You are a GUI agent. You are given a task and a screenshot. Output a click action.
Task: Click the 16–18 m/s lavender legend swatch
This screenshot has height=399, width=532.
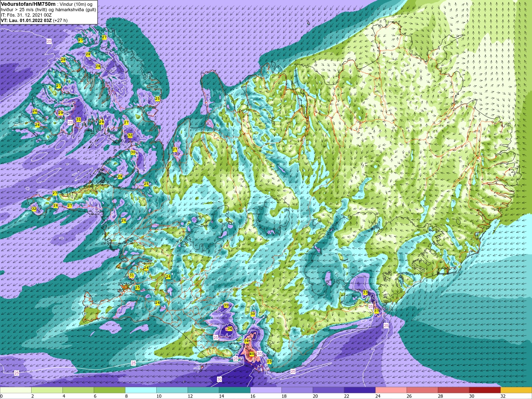coord(266,390)
